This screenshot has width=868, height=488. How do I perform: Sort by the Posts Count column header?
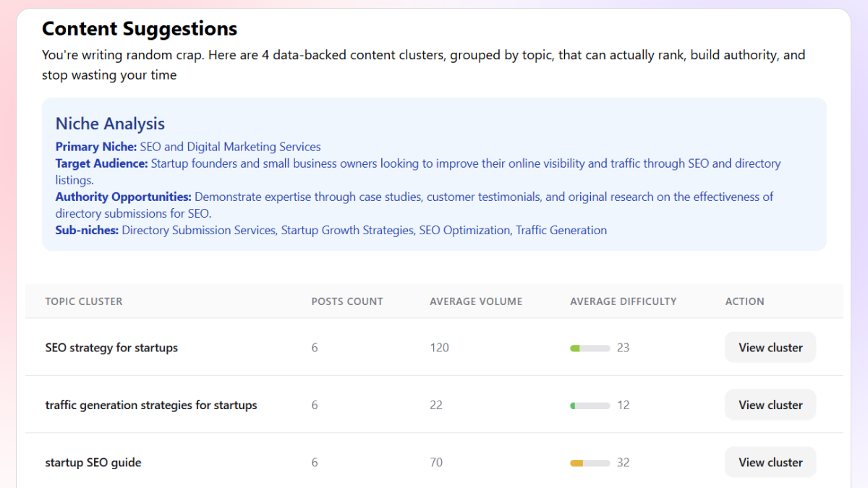pyautogui.click(x=347, y=301)
